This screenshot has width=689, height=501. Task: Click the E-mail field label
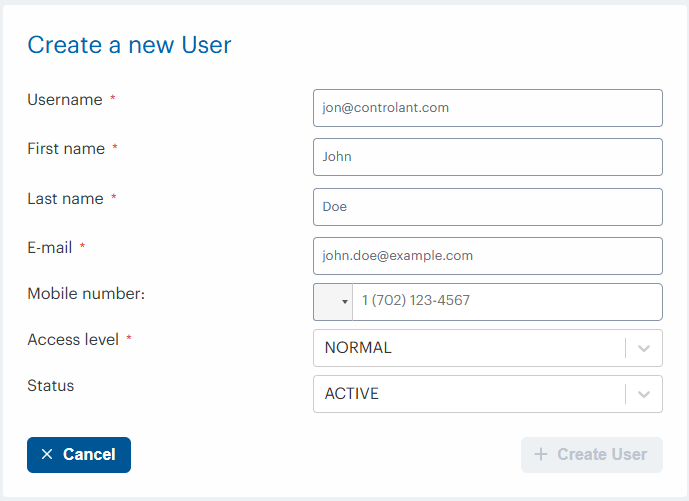click(x=49, y=247)
